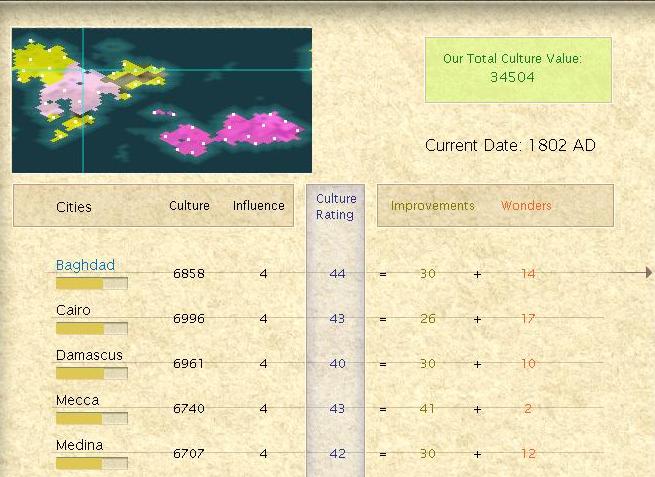Select the Damascus city name
Viewport: 655px width, 477px height.
tap(89, 355)
